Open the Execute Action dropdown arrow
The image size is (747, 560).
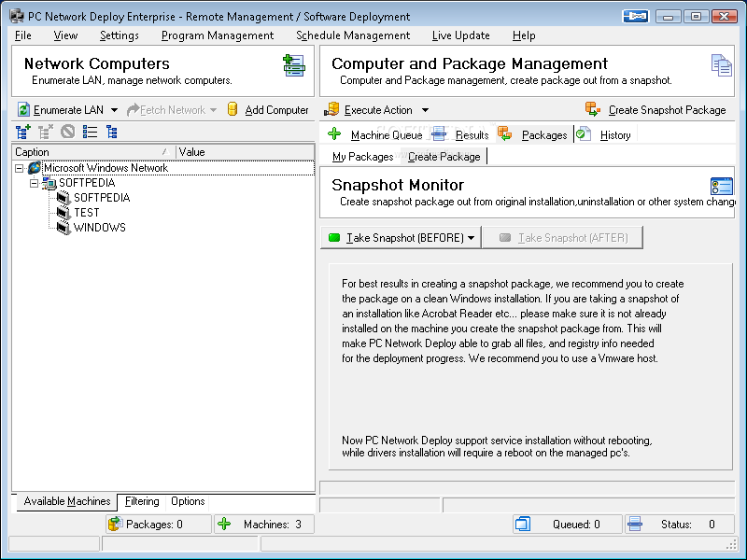point(425,110)
